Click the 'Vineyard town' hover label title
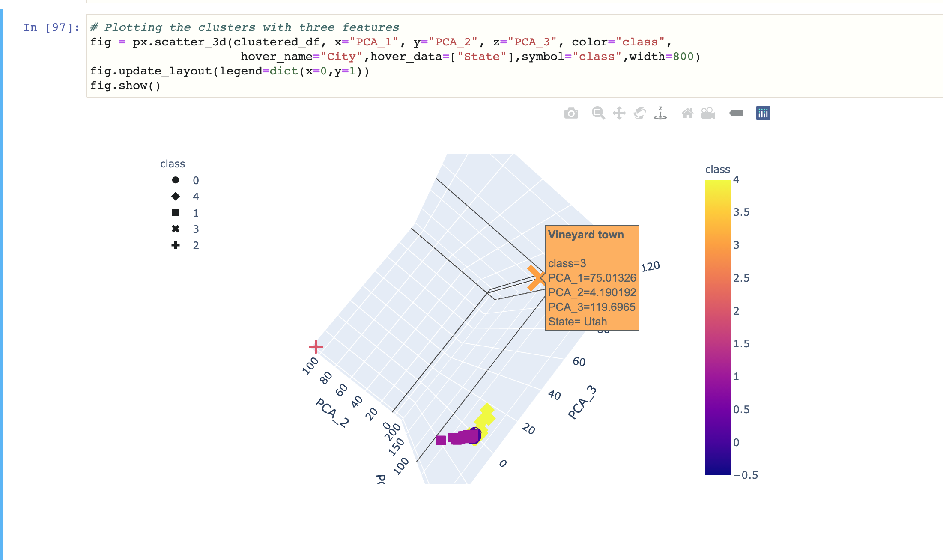The width and height of the screenshot is (943, 560). (586, 235)
